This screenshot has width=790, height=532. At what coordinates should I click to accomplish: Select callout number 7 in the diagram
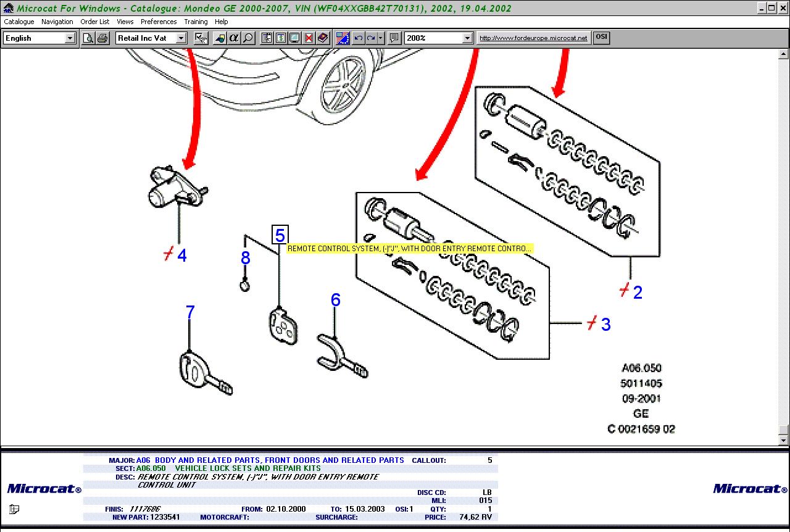[190, 312]
